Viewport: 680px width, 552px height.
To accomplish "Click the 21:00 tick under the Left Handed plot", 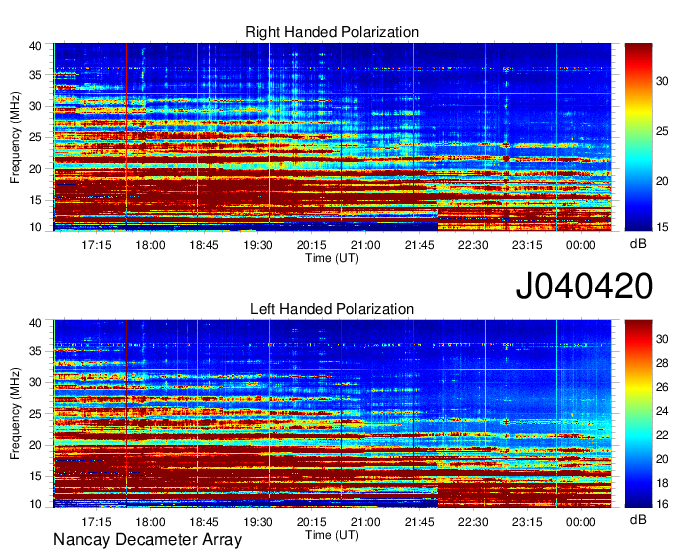I will [x=365, y=522].
